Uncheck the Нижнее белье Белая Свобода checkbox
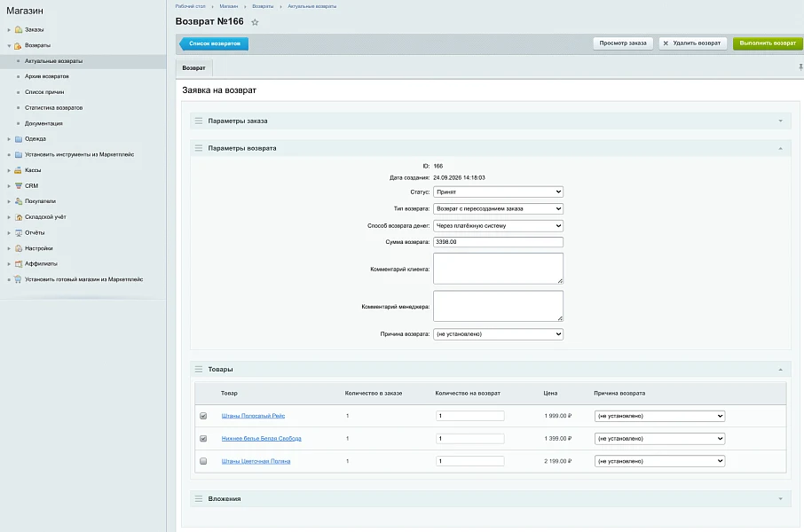 203,439
